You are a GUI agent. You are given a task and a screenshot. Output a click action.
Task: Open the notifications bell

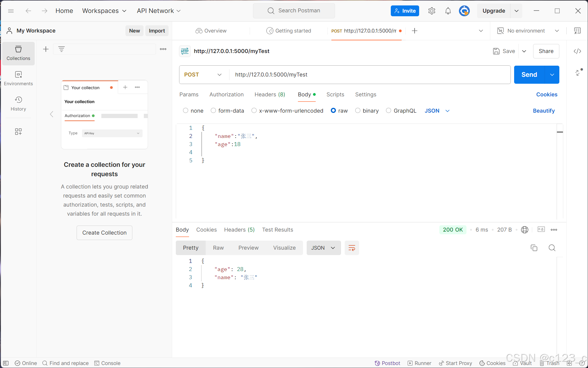(x=448, y=11)
